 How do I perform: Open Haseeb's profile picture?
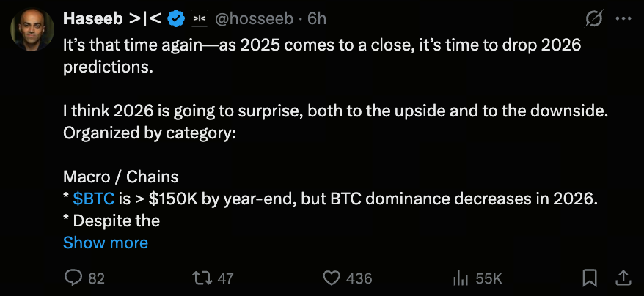point(31,29)
